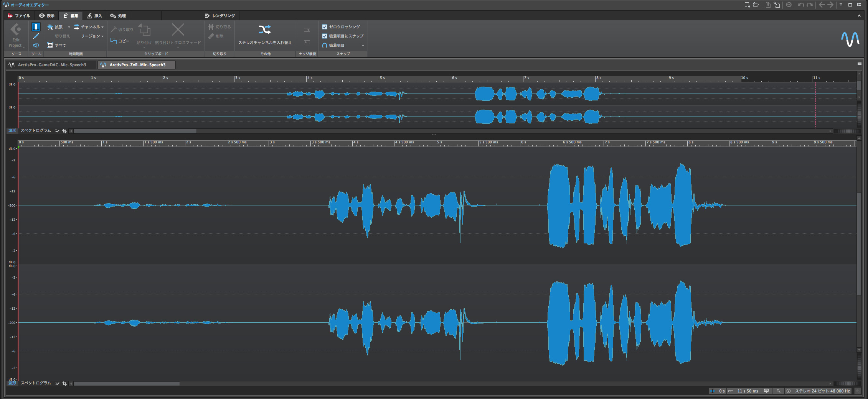Open a file with the folder icon
Screen dimensions: 868x399
pyautogui.click(x=756, y=5)
